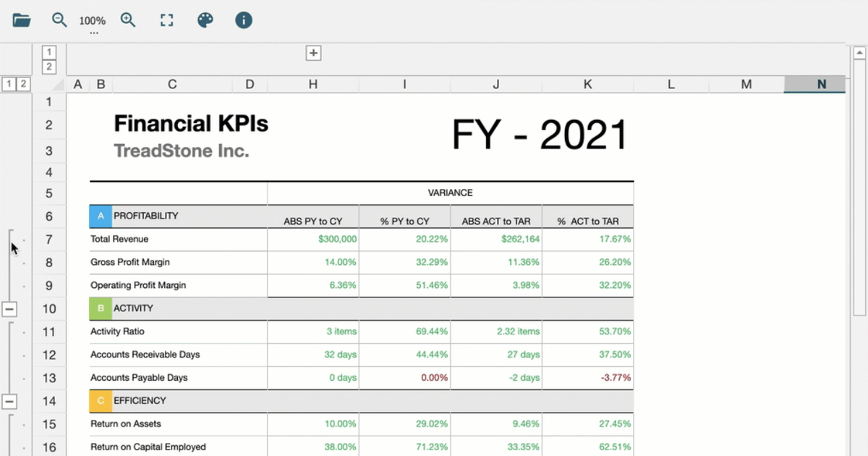Enter fullscreen view mode

coord(166,20)
